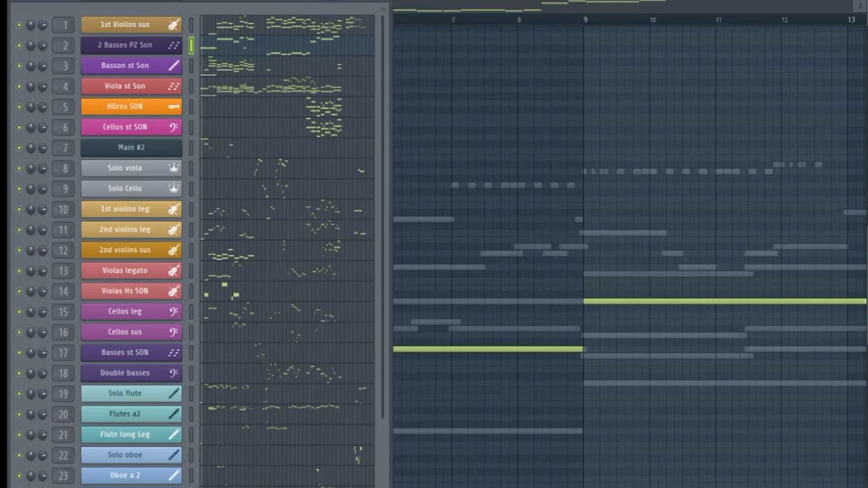This screenshot has height=488, width=868.
Task: Click bar 9 on the piano roll timeline
Action: (585, 20)
